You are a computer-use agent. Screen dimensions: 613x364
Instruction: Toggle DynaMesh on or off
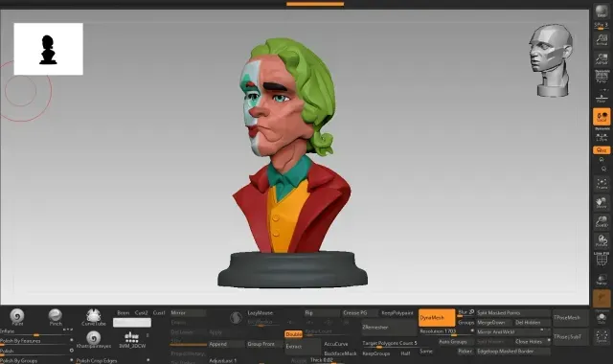point(437,317)
